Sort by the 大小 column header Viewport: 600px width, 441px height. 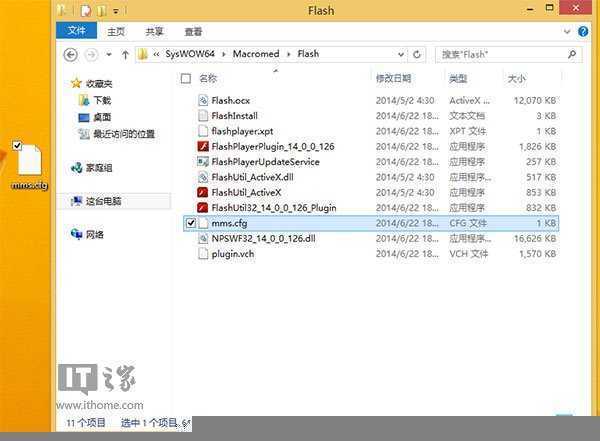click(517, 79)
